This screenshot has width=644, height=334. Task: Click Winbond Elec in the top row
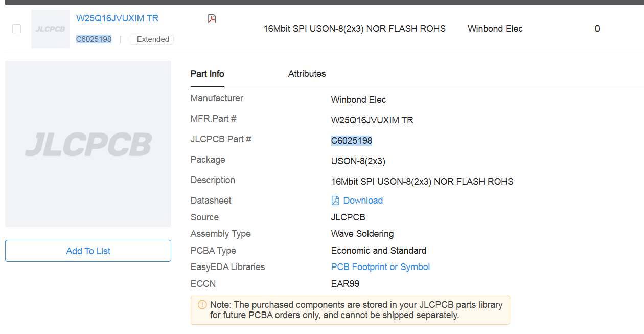click(495, 29)
